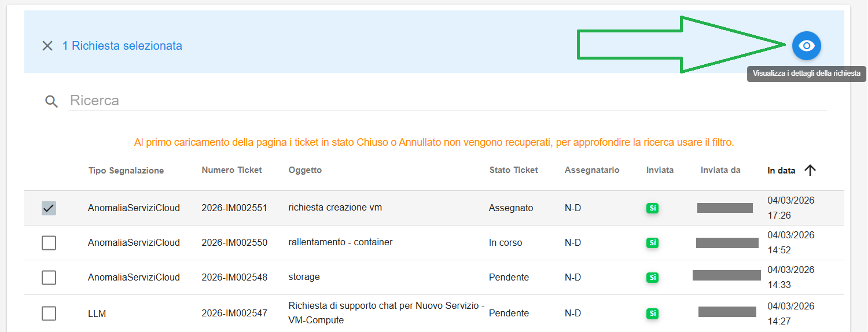The image size is (868, 332).
Task: Click date 04/03/2026 17:26
Action: pos(790,208)
